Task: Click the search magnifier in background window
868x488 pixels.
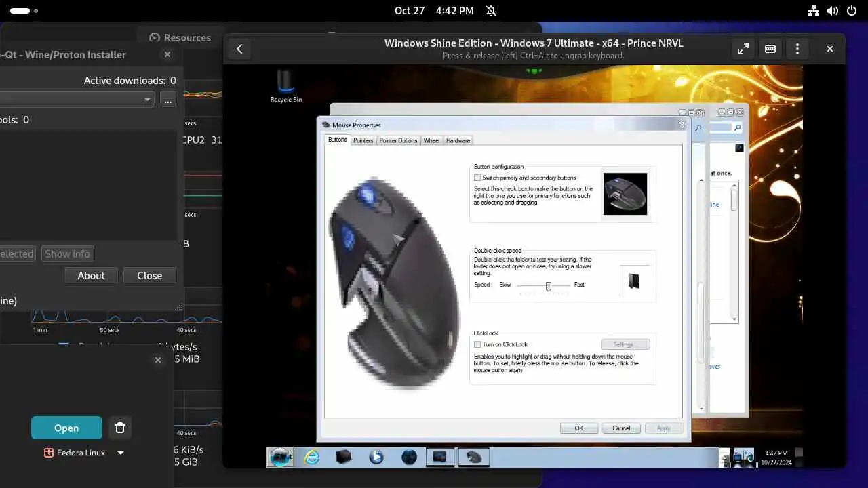Action: (737, 127)
